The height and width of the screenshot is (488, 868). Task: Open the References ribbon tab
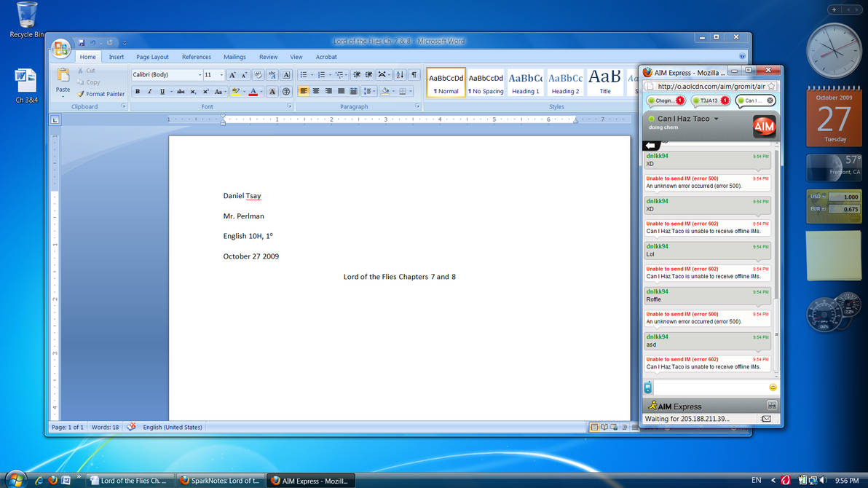click(197, 57)
